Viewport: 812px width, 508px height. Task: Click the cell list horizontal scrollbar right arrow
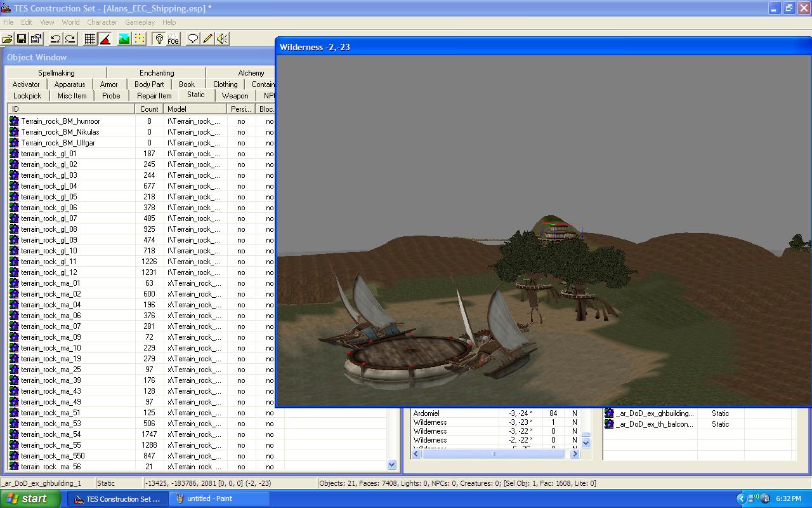[575, 453]
